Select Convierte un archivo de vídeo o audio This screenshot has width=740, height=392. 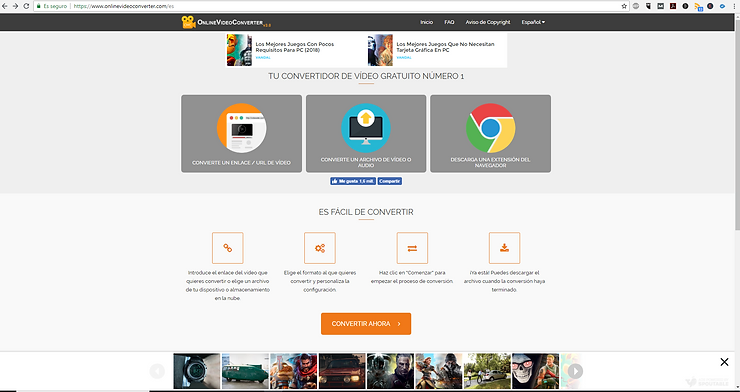coord(366,133)
